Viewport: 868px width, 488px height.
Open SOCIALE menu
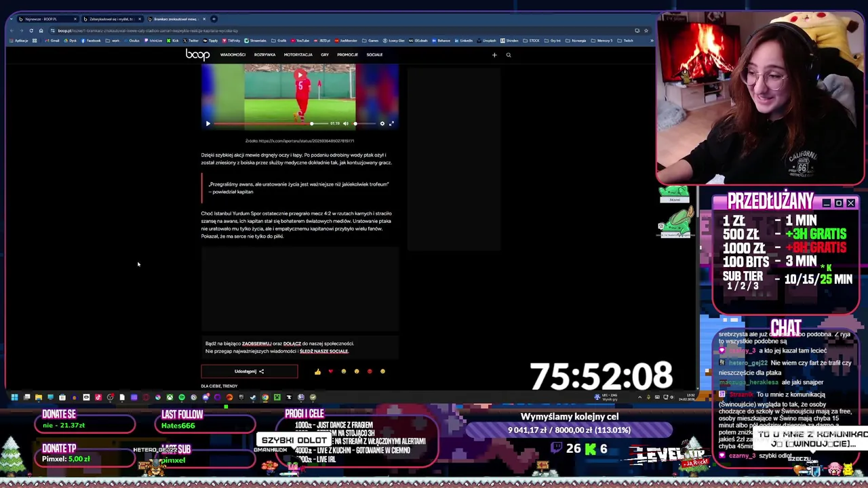[x=374, y=55]
